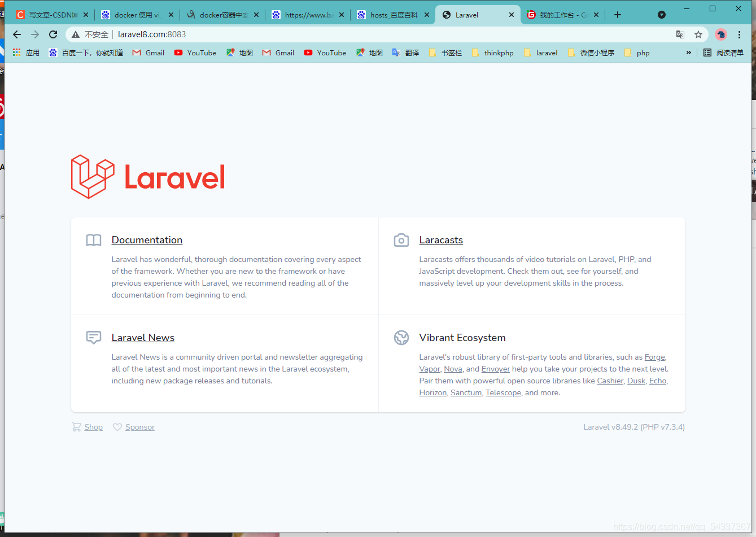This screenshot has height=537, width=756.
Task: Open the Chrome profile avatar
Action: click(x=721, y=34)
